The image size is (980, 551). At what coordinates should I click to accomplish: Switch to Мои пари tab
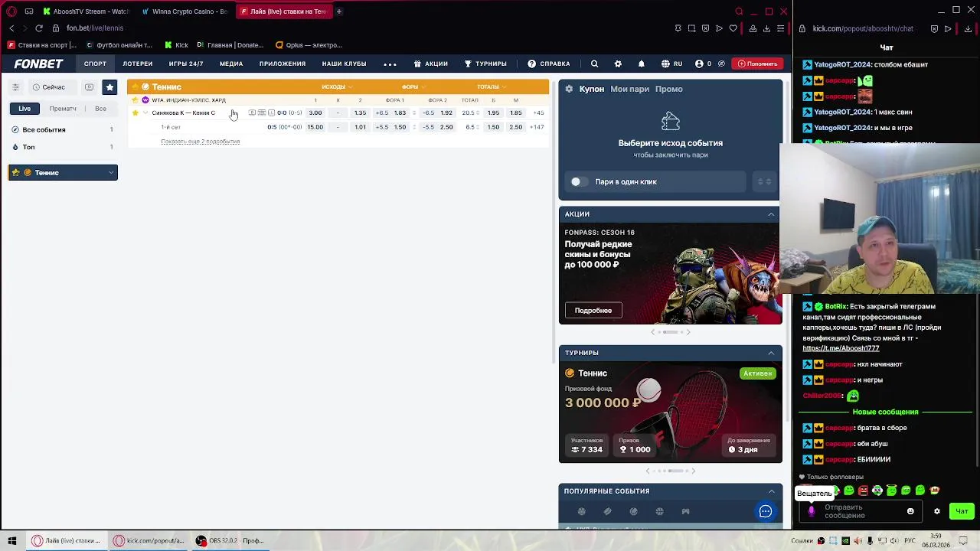pos(629,89)
